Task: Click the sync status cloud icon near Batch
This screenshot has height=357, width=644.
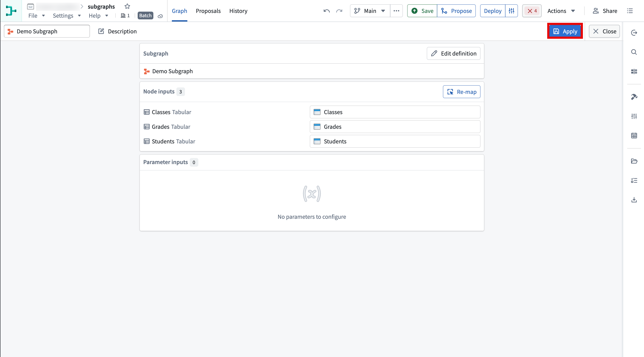Action: tap(160, 16)
